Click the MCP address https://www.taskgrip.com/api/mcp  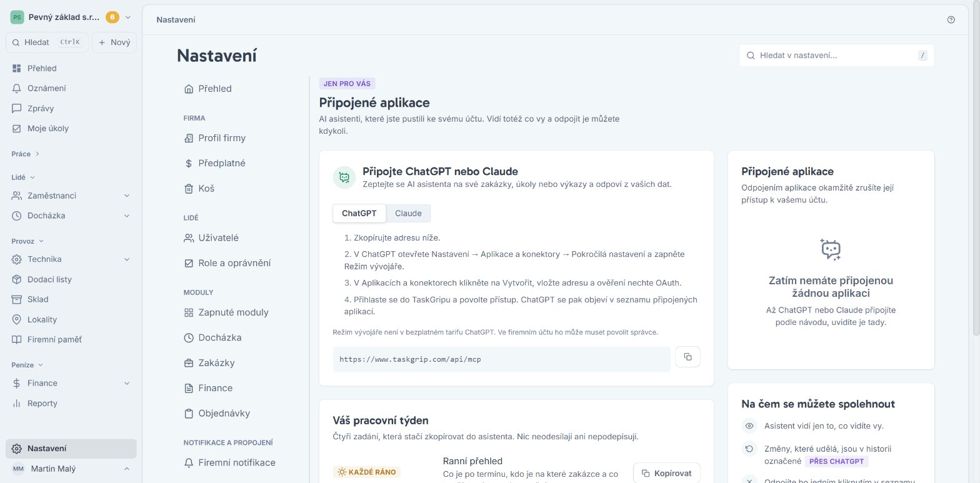point(410,359)
